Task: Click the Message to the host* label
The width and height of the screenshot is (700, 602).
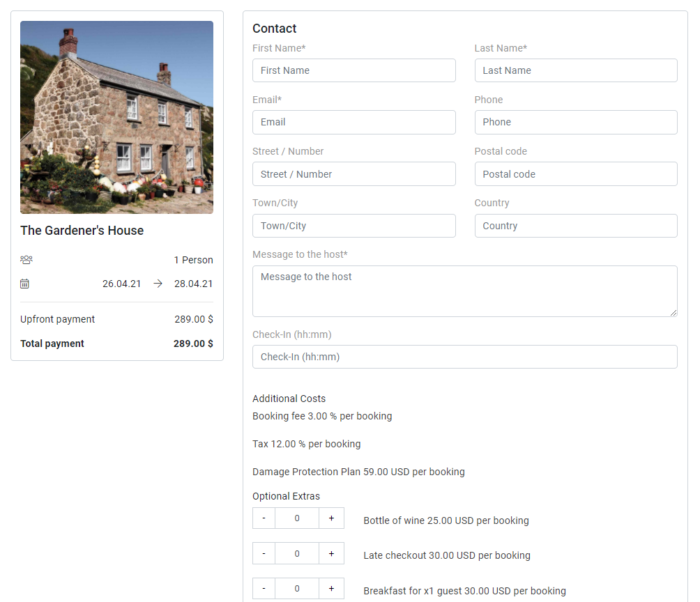Action: (300, 254)
